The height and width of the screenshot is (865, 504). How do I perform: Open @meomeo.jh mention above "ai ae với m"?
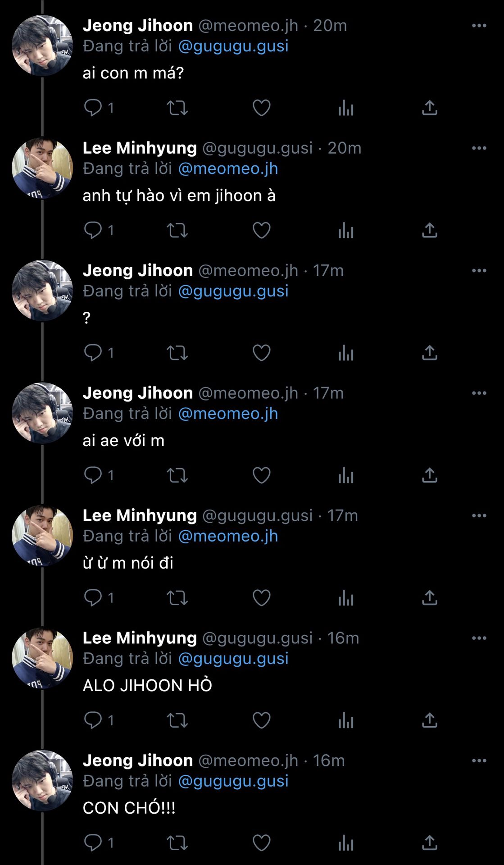coord(228,414)
